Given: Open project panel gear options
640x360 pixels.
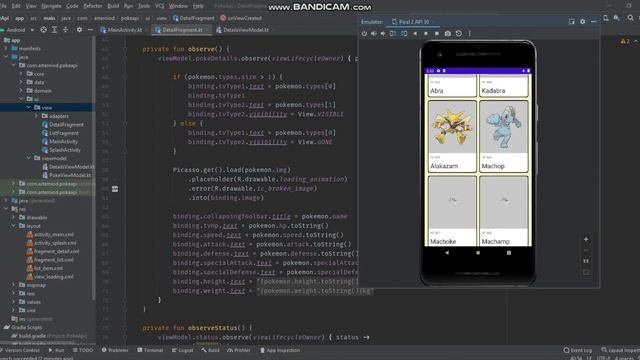Looking at the screenshot, I should tap(79, 30).
